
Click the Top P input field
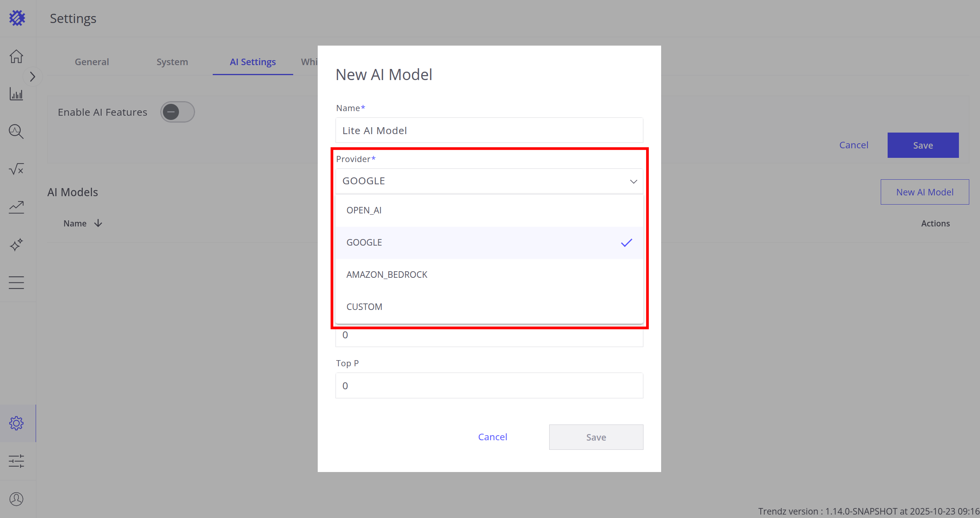489,385
